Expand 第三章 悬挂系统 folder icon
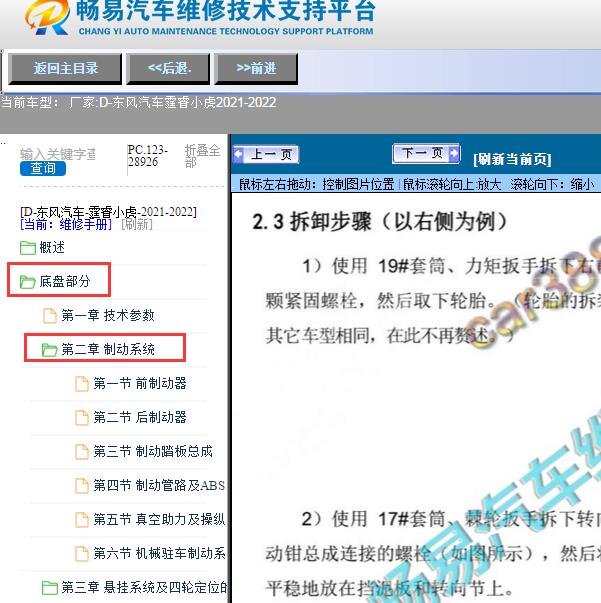 pos(50,588)
